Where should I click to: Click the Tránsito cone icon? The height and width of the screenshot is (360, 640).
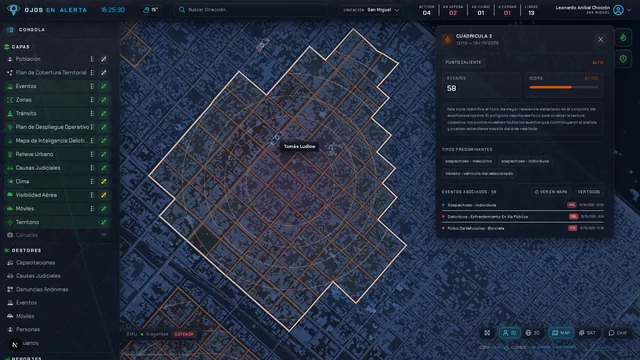point(10,113)
